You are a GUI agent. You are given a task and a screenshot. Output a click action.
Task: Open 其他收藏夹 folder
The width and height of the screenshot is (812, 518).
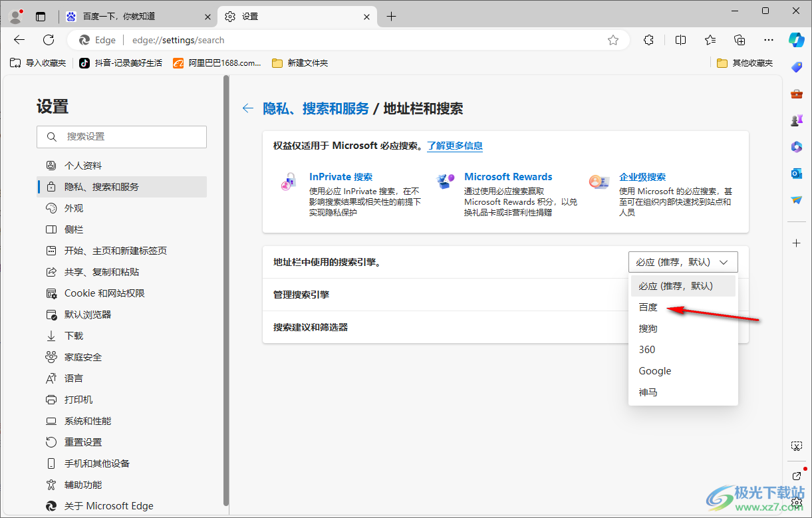pyautogui.click(x=745, y=63)
